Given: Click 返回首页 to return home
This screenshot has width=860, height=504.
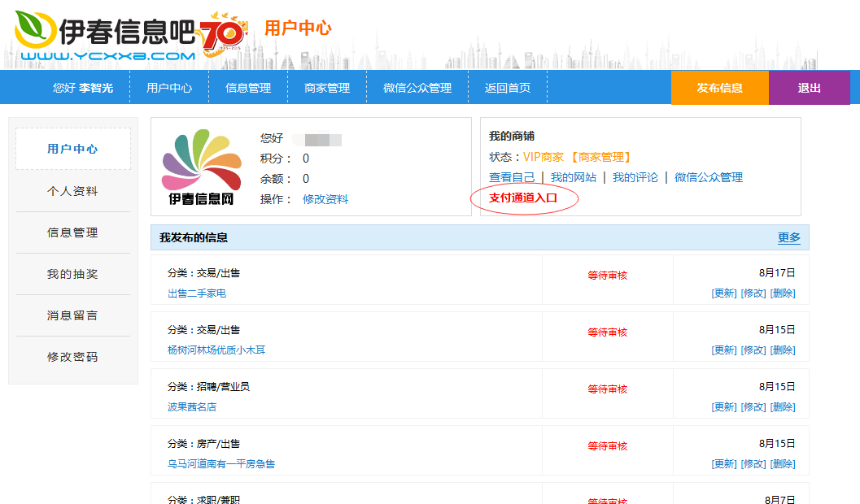Looking at the screenshot, I should pyautogui.click(x=508, y=88).
